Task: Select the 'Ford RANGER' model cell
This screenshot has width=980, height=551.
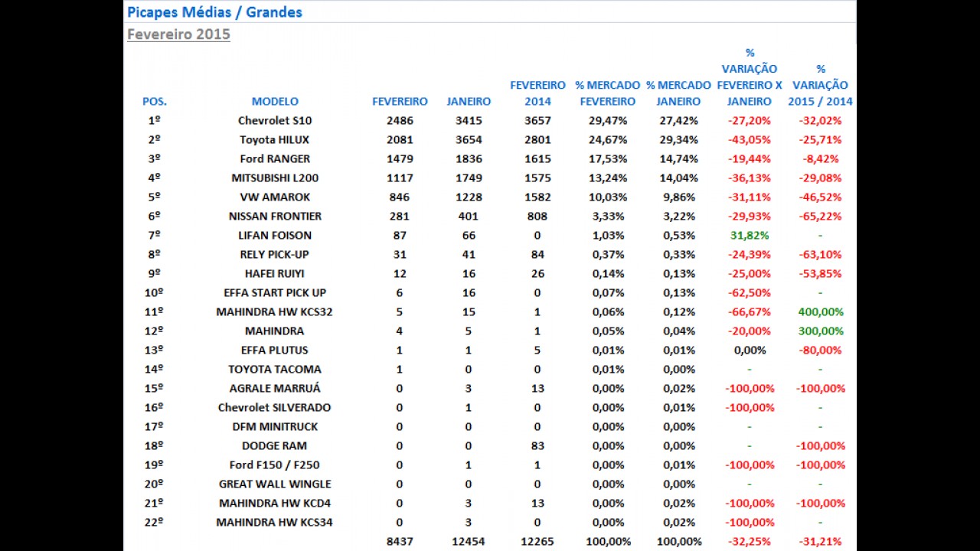Action: [x=275, y=158]
